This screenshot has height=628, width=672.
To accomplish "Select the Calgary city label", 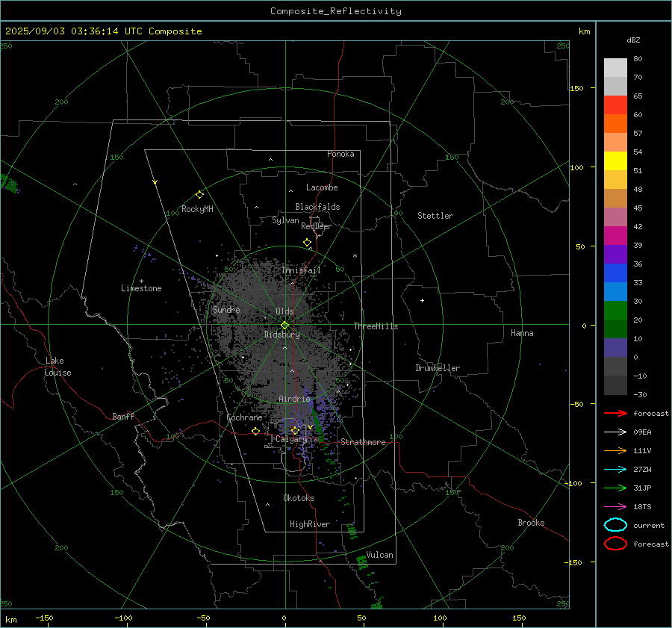I will [291, 439].
